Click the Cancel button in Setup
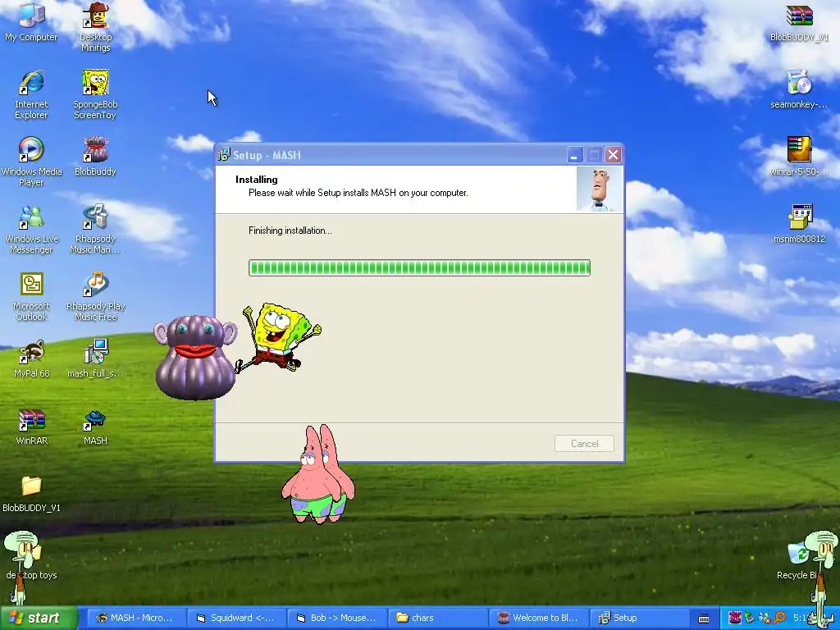 [584, 444]
